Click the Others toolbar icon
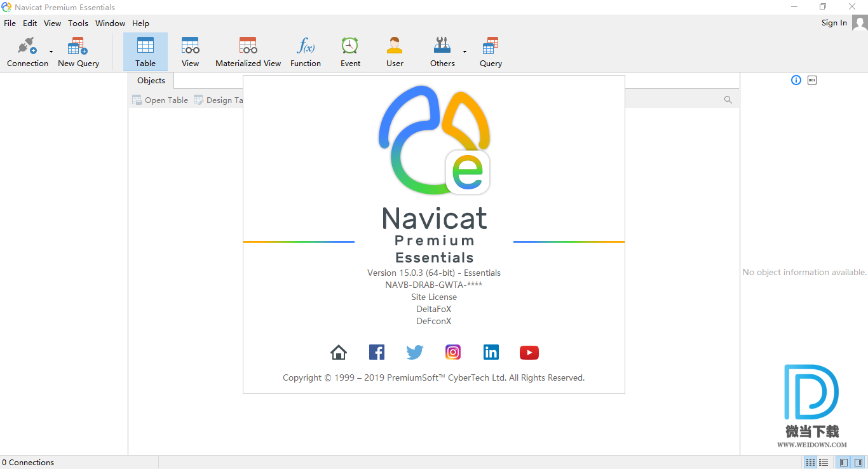This screenshot has width=868, height=469. pos(442,52)
